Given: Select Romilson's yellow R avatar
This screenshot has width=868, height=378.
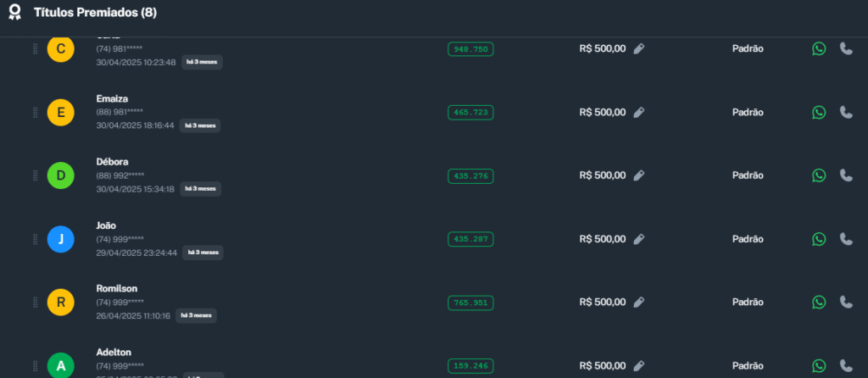Looking at the screenshot, I should tap(60, 303).
